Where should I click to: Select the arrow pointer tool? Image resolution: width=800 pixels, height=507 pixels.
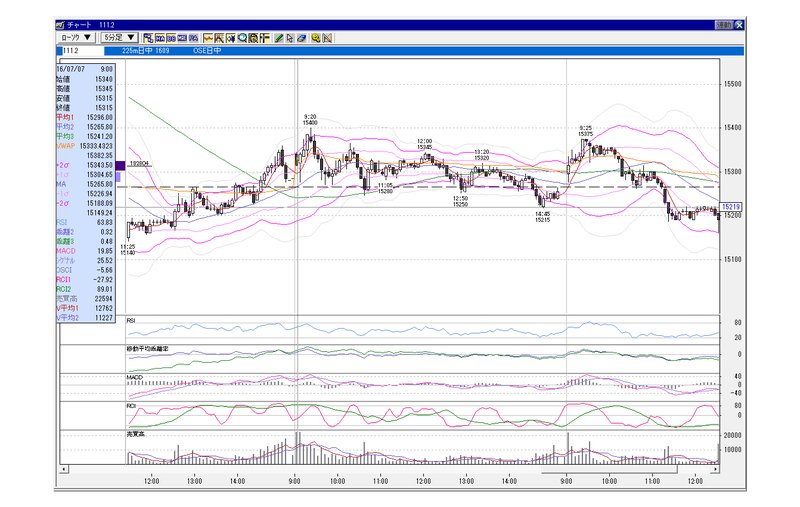pos(290,38)
